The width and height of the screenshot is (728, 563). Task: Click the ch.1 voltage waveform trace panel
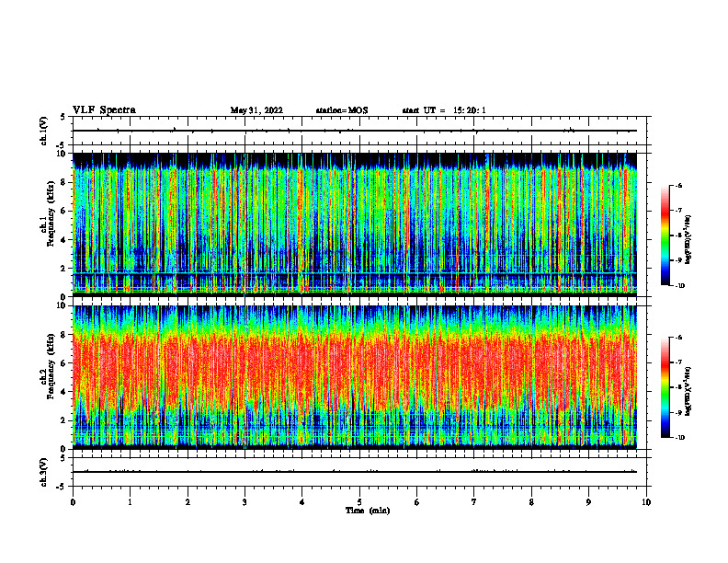pos(359,131)
